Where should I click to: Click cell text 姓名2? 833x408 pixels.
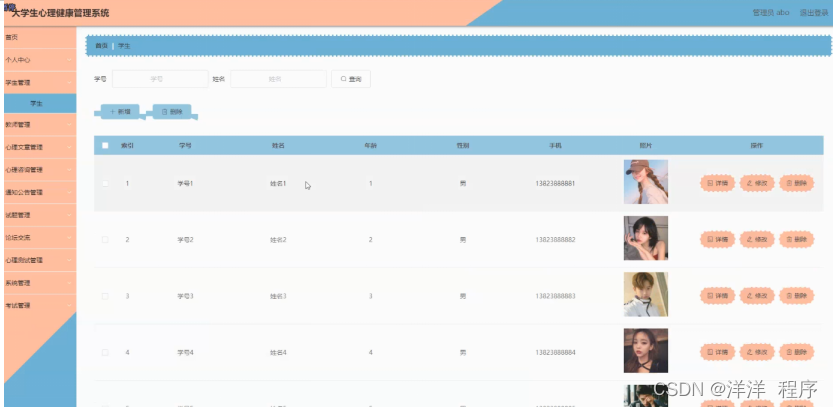(x=278, y=240)
